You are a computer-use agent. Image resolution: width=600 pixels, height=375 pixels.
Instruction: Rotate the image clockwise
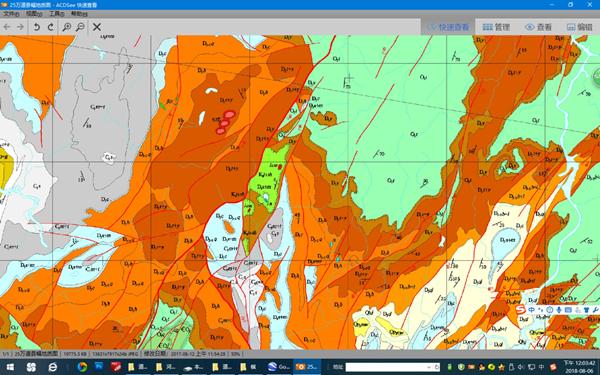pos(50,27)
